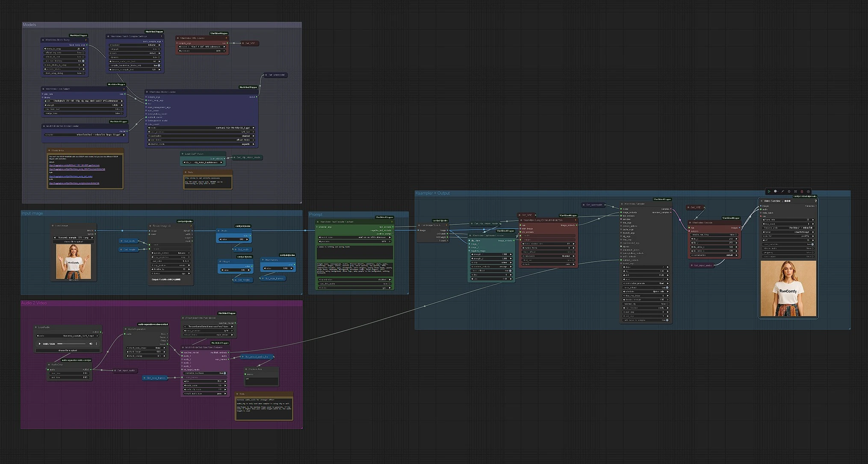Click audio progress slider in LoadAudio player
This screenshot has width=868, height=464.
click(71, 344)
